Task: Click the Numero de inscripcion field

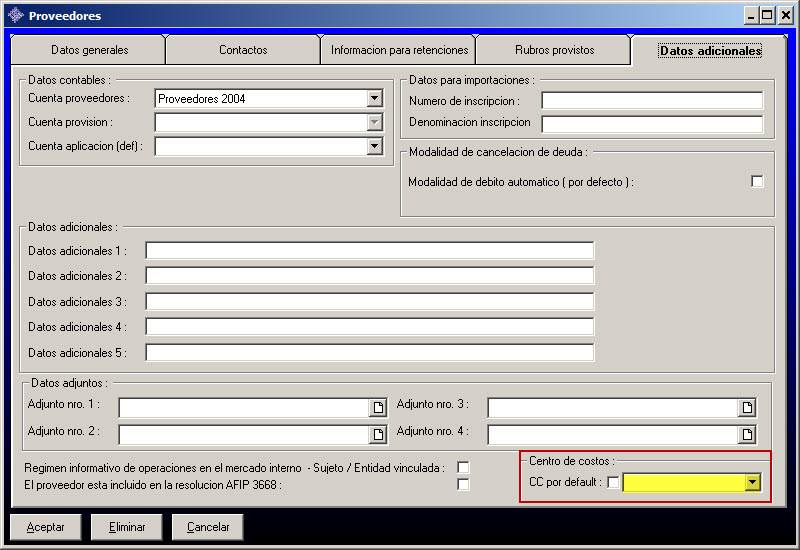Action: click(x=652, y=101)
